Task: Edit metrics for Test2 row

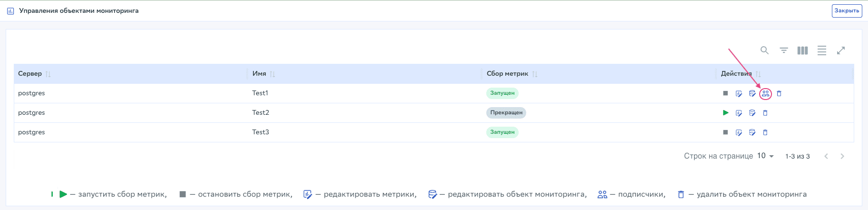Action: tap(739, 113)
